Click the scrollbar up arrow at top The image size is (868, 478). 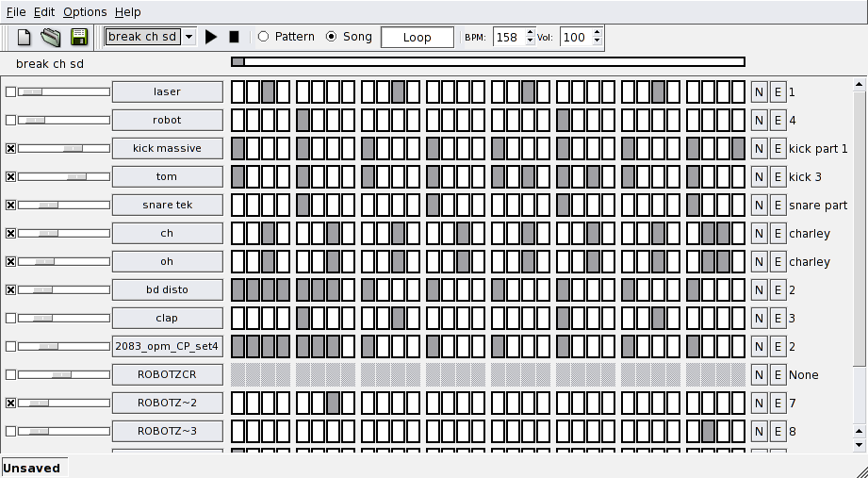tap(859, 85)
